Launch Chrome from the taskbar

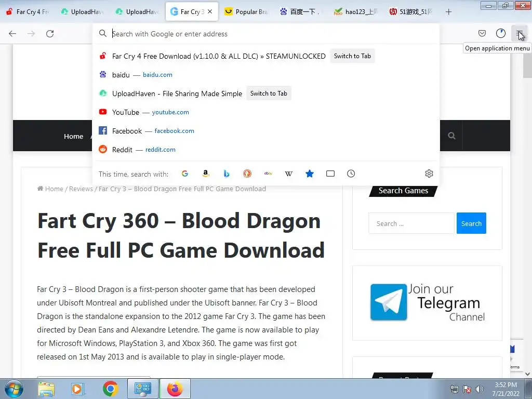point(110,389)
